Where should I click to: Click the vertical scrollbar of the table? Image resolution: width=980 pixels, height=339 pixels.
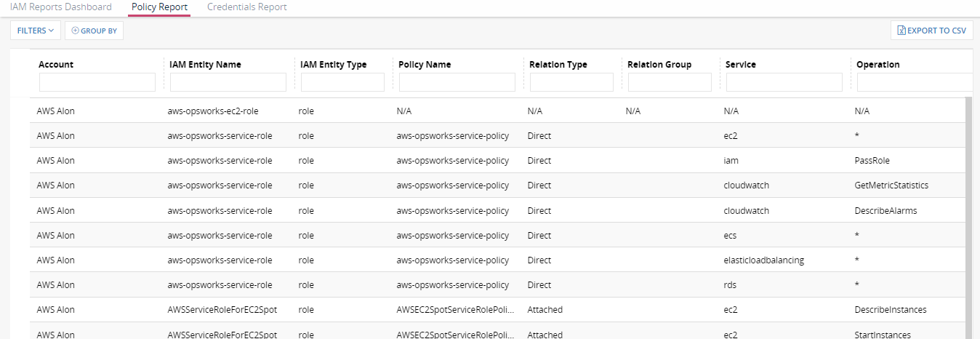click(968, 218)
